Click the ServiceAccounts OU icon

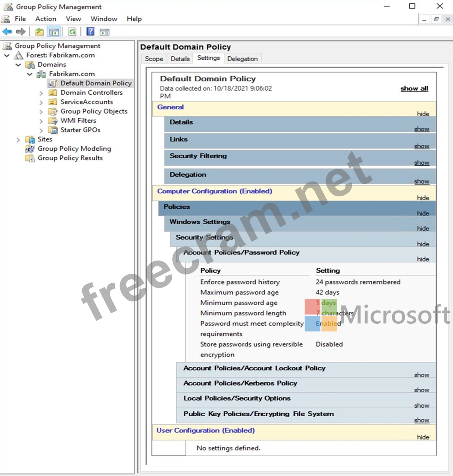point(53,102)
